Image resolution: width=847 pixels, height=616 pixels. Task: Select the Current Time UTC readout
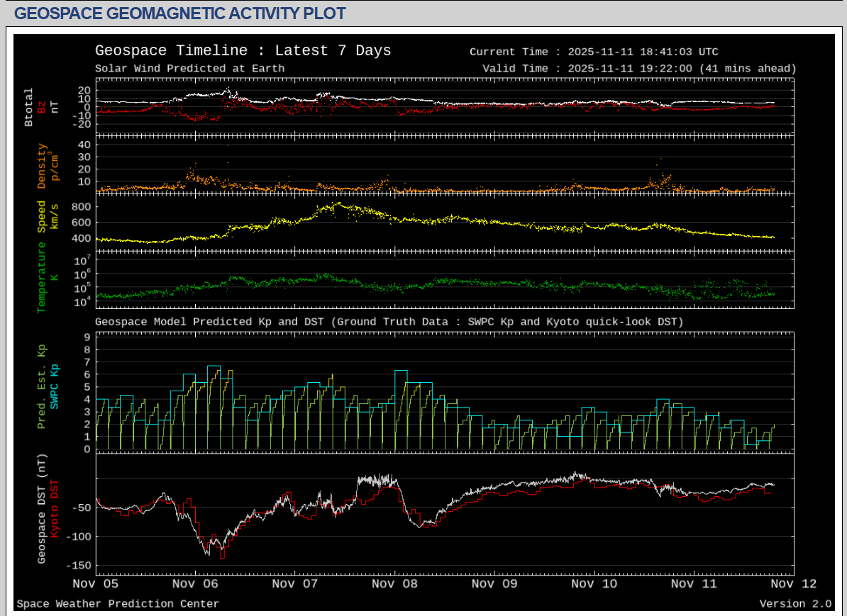point(594,52)
